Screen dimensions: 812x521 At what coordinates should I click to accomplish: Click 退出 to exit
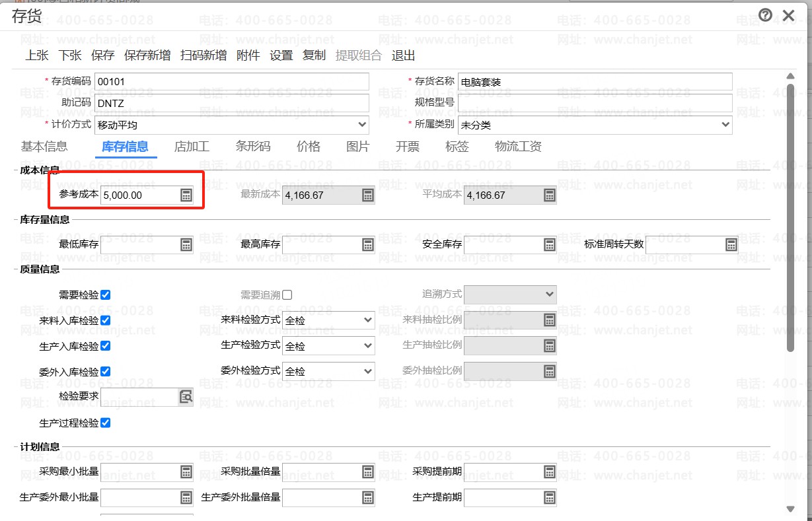point(404,55)
